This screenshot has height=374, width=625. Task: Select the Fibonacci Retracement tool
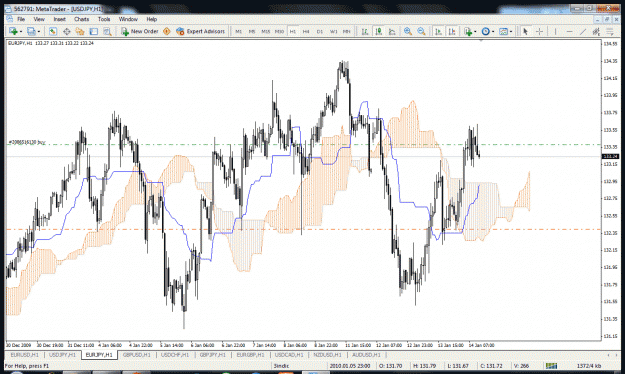610,31
